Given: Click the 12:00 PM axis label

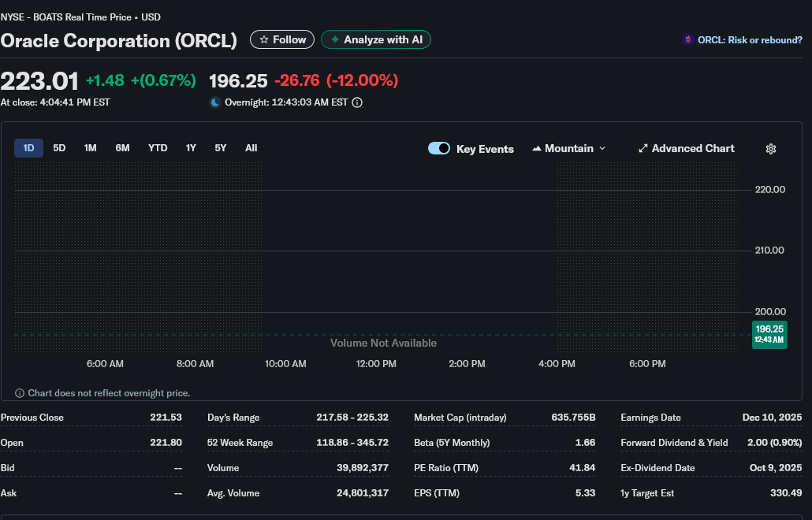Looking at the screenshot, I should (376, 364).
